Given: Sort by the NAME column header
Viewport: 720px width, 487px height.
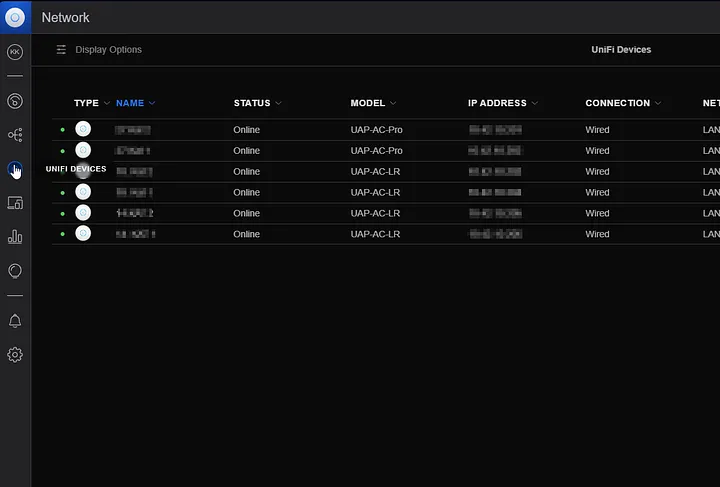Looking at the screenshot, I should 130,103.
